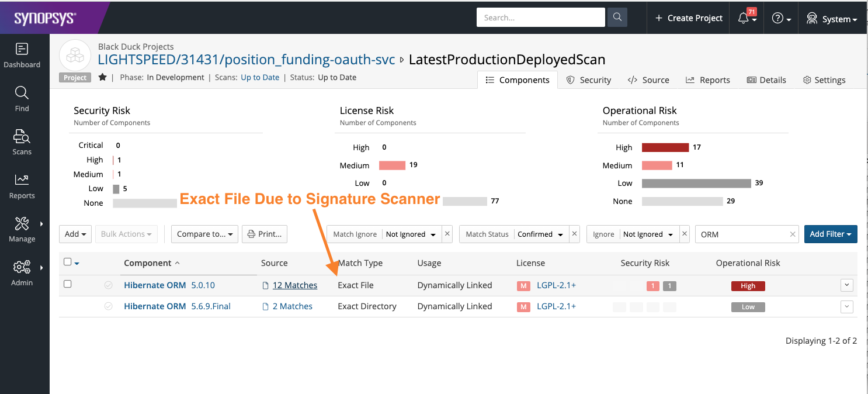The image size is (868, 394).
Task: Click the Add Filter button
Action: (830, 234)
